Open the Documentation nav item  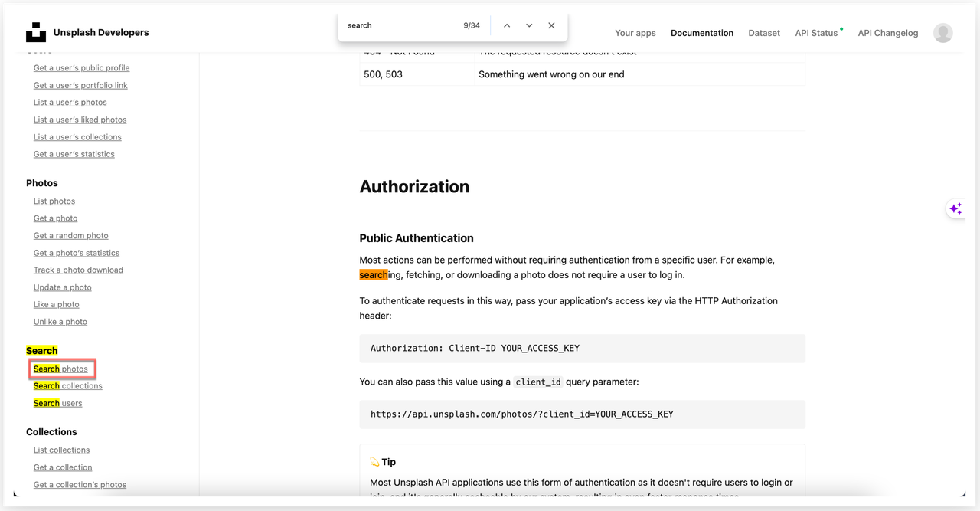(702, 33)
